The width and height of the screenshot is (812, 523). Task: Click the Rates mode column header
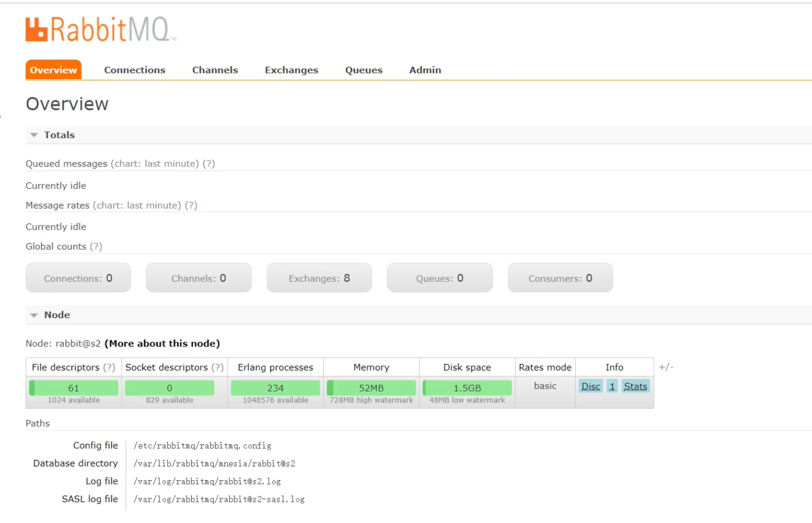click(x=545, y=368)
